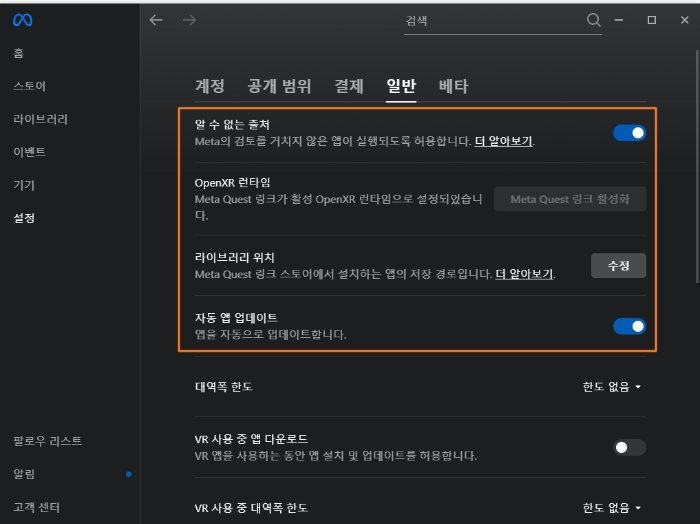Open the 대역폭 한도 dropdown

pyautogui.click(x=612, y=387)
